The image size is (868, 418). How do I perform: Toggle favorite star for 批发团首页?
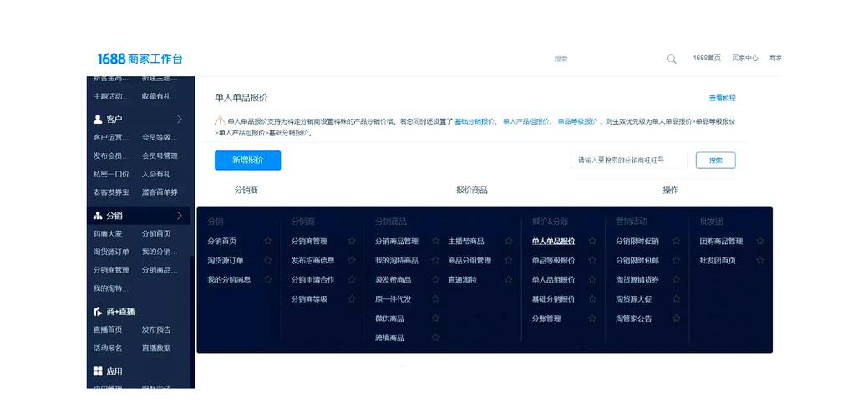(760, 260)
